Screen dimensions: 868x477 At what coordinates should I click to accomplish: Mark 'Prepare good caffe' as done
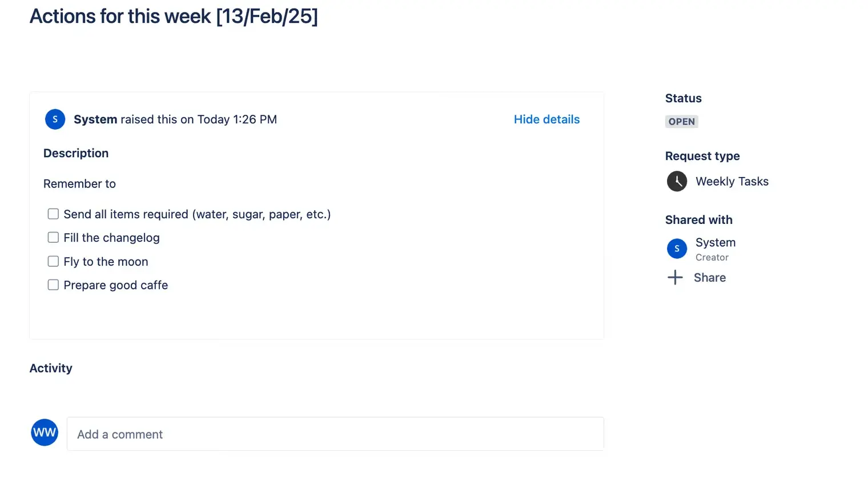pyautogui.click(x=53, y=285)
